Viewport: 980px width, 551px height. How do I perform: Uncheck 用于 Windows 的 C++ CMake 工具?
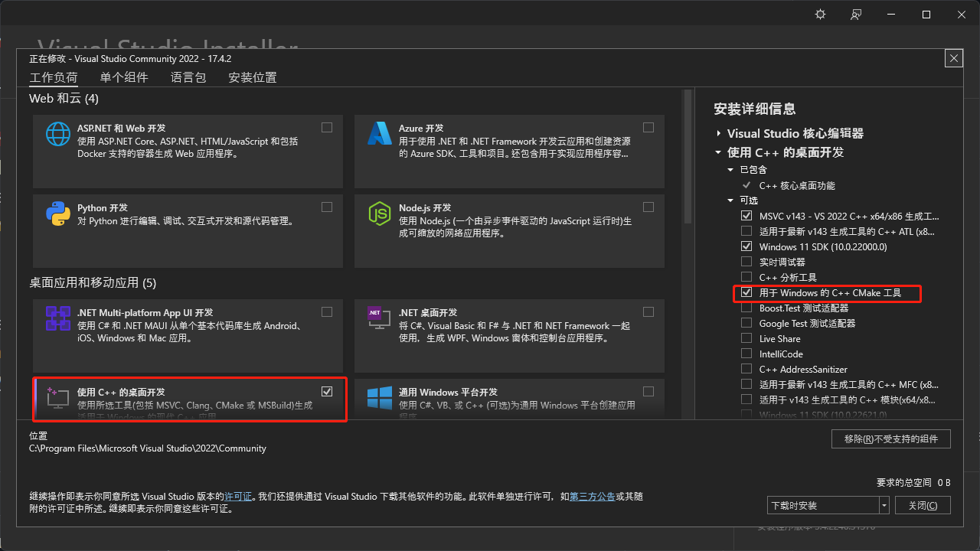tap(746, 292)
